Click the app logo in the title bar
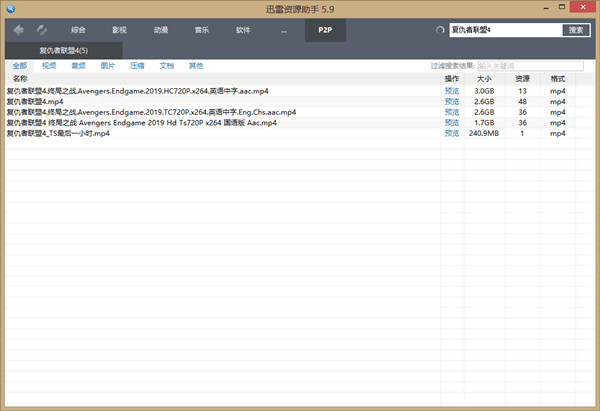This screenshot has width=600, height=411. click(10, 8)
